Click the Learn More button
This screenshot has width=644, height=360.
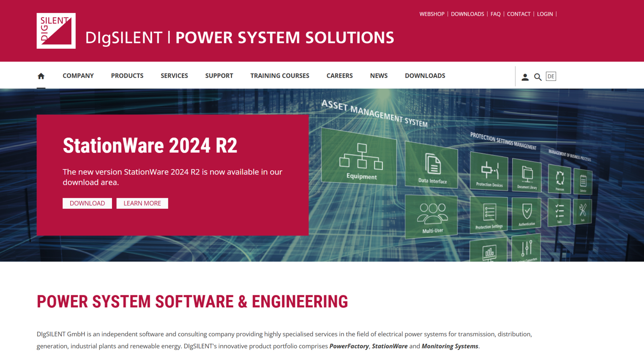(142, 203)
